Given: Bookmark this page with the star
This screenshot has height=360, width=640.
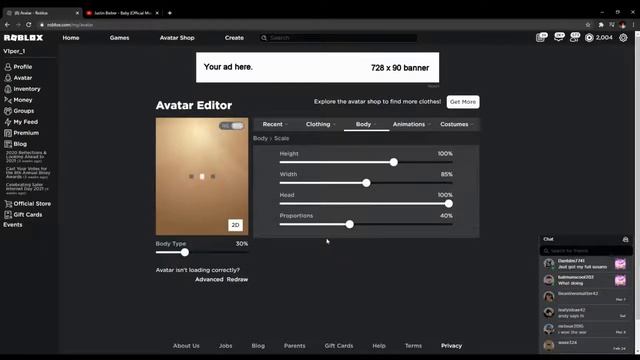Looking at the screenshot, I should (588, 24).
